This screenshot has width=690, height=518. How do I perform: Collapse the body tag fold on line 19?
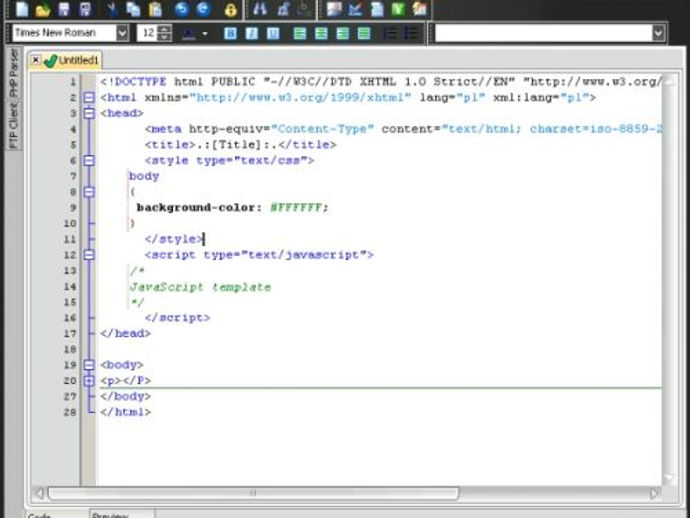(x=89, y=365)
